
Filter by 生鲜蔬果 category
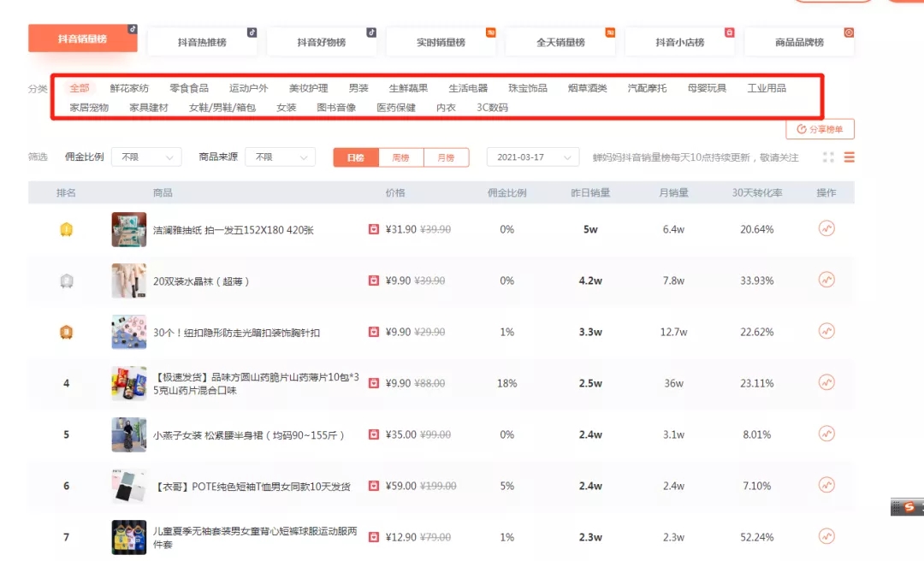tap(408, 88)
